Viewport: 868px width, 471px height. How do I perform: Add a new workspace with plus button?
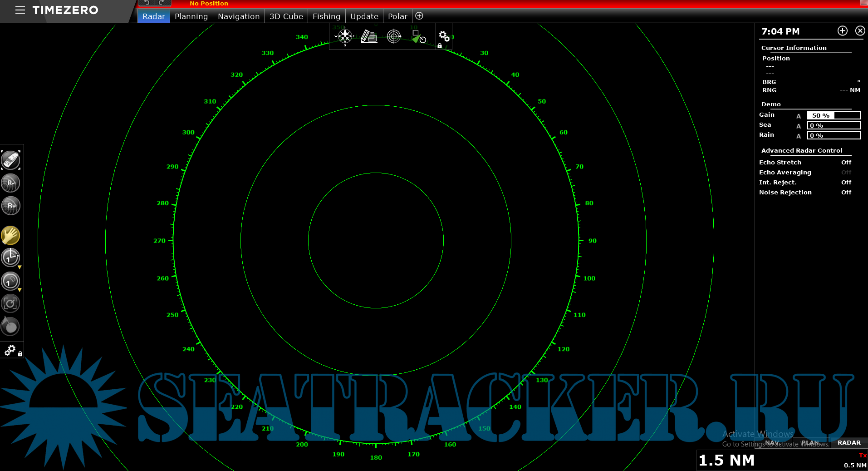click(419, 16)
